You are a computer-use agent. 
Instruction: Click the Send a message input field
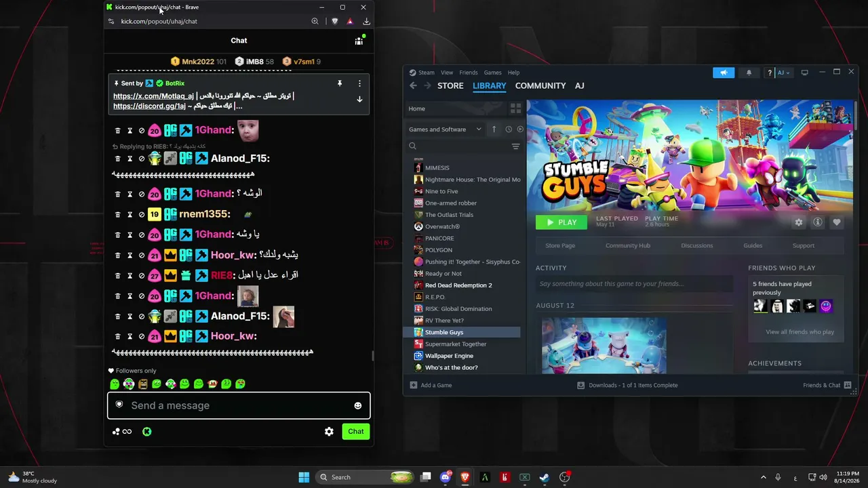tap(239, 405)
